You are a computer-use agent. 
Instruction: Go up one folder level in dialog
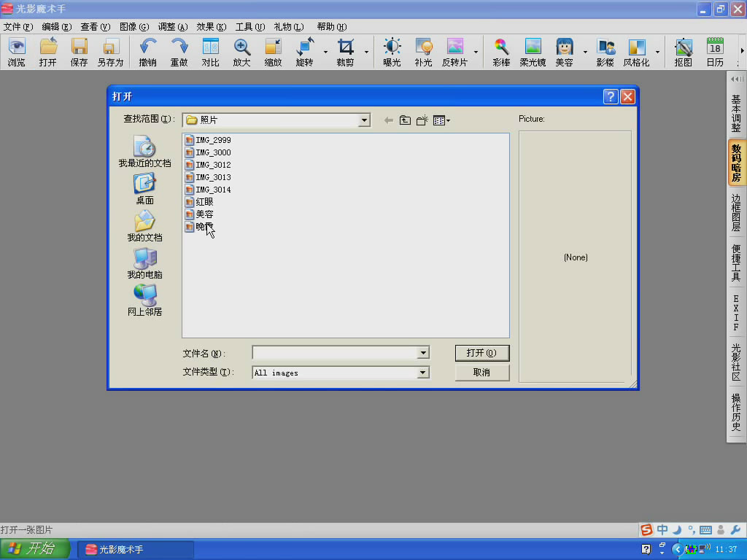(x=405, y=120)
